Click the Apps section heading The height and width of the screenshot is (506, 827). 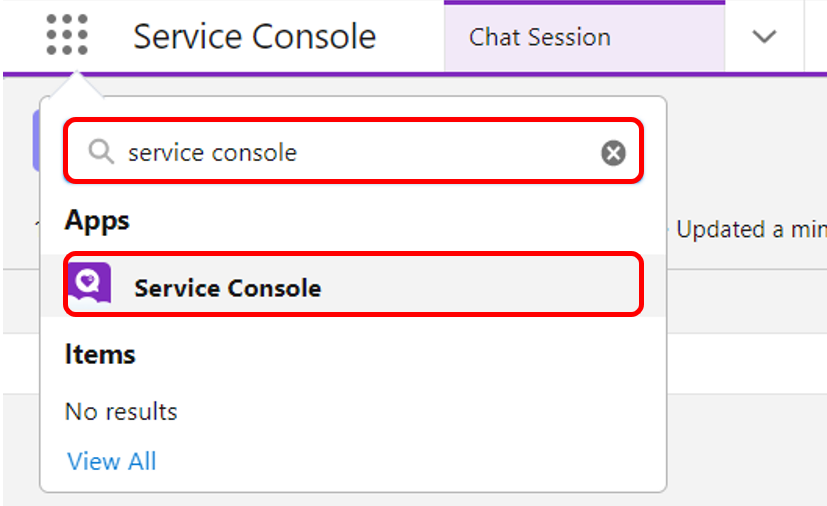97,220
